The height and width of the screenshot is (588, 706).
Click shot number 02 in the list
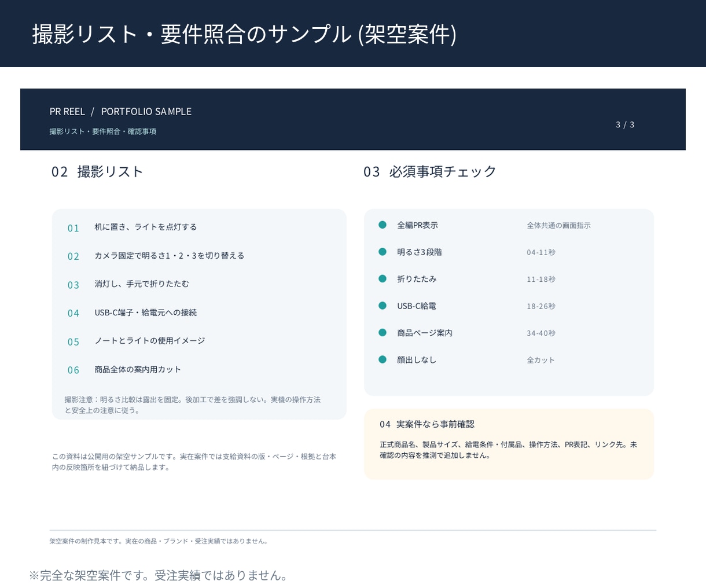[73, 256]
